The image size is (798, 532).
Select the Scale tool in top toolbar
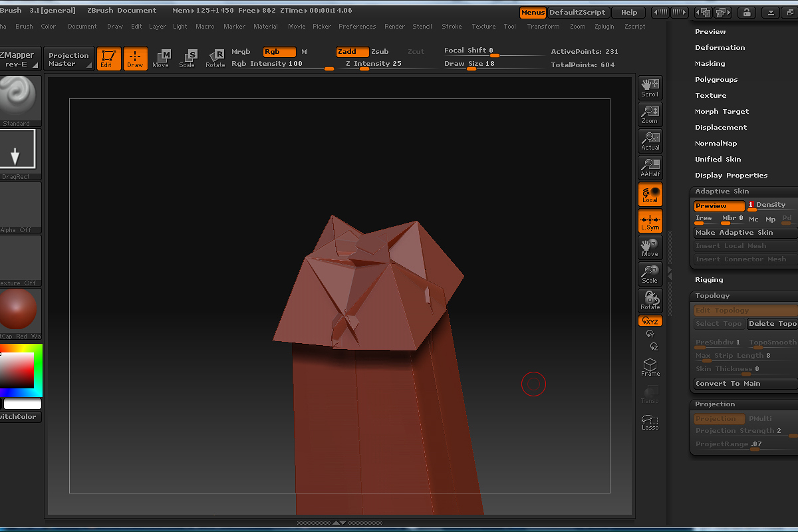click(x=188, y=59)
